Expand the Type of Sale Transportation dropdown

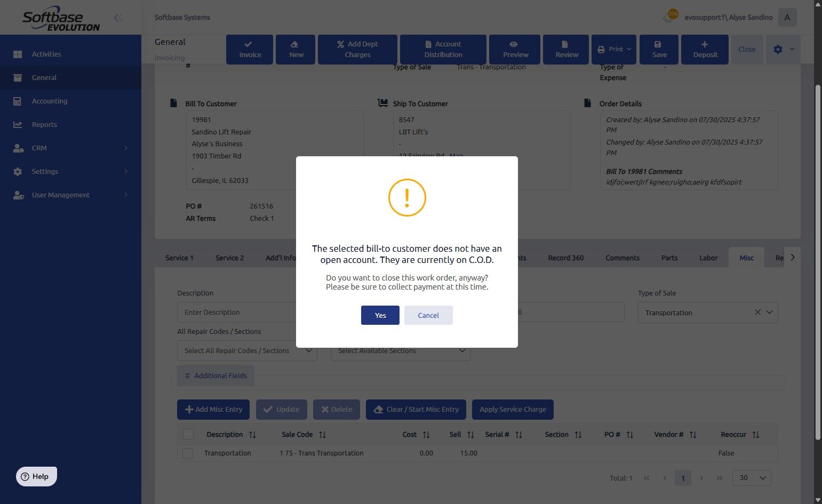point(769,313)
